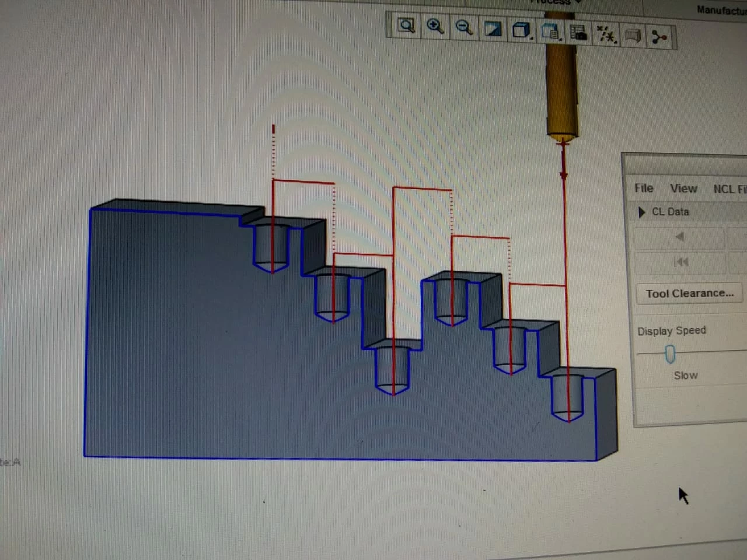Click the Display Speed slider handle
Image resolution: width=747 pixels, height=560 pixels.
[x=670, y=354]
